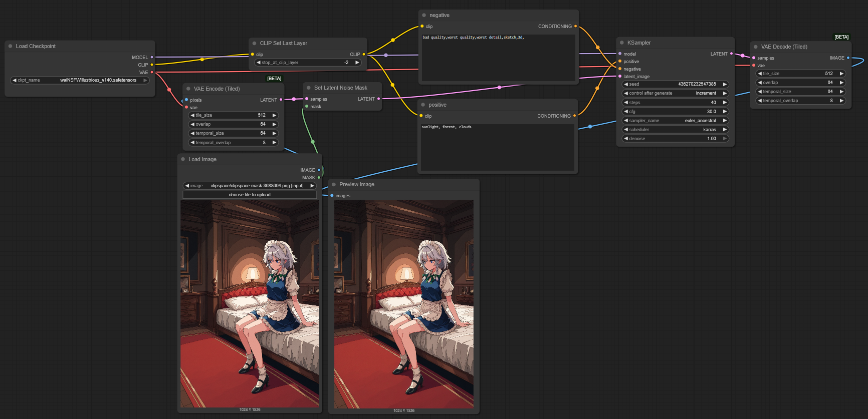
Task: Collapse the negative prompt node title dot
Action: pyautogui.click(x=424, y=15)
